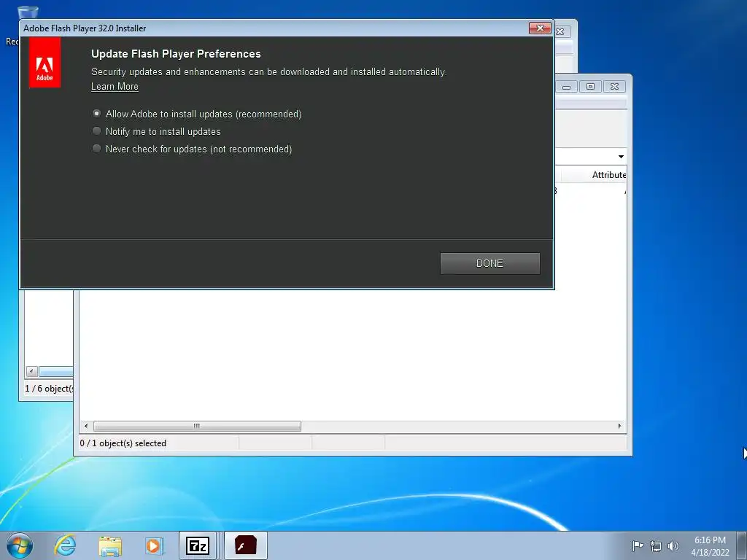Click the DONE button
Screen dimensions: 747x560
coord(489,263)
